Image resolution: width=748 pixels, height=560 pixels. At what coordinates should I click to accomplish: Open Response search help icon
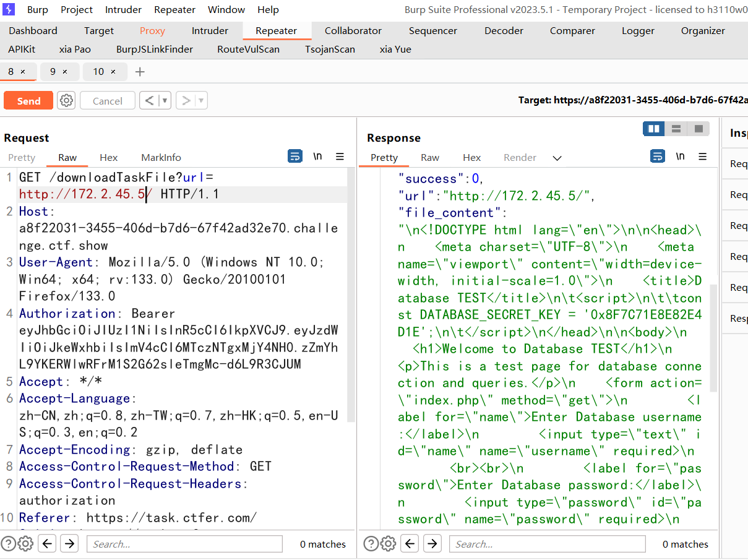click(371, 544)
